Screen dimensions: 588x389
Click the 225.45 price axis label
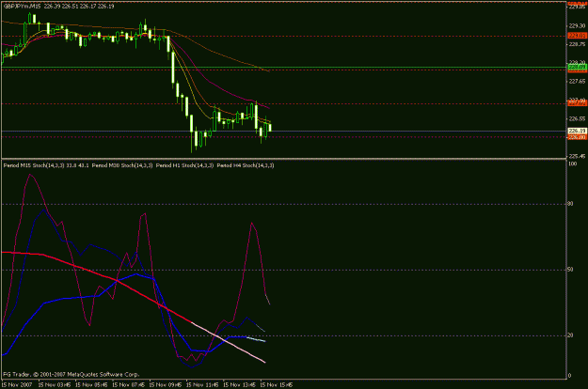pyautogui.click(x=577, y=156)
